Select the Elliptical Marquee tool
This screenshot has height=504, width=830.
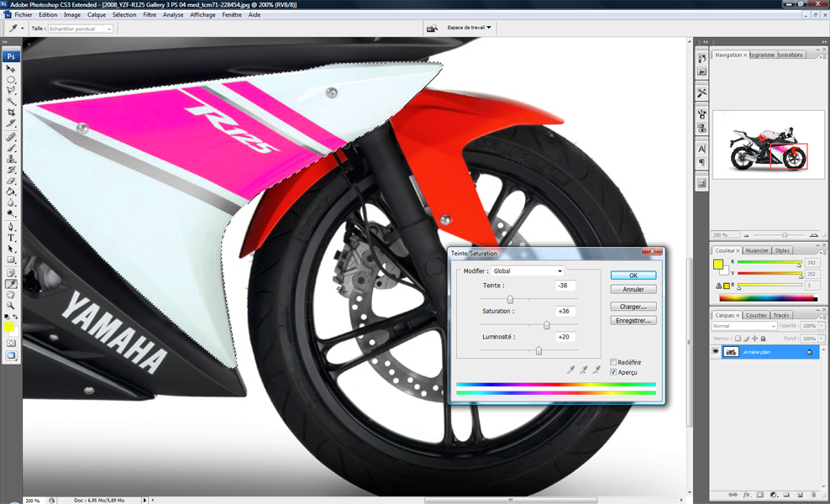11,80
